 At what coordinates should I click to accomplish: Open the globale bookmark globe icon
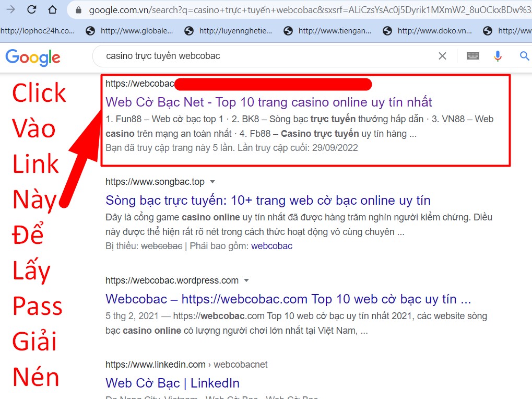pos(90,31)
